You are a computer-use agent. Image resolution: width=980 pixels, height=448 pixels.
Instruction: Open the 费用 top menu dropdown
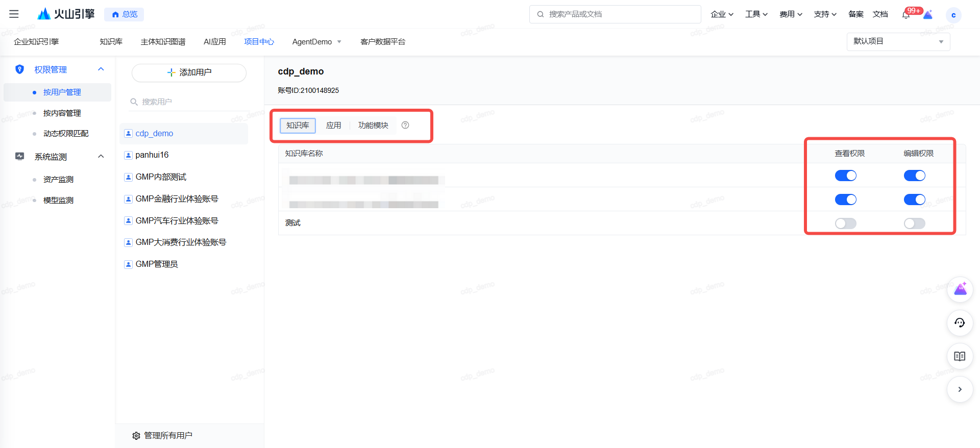click(x=791, y=14)
